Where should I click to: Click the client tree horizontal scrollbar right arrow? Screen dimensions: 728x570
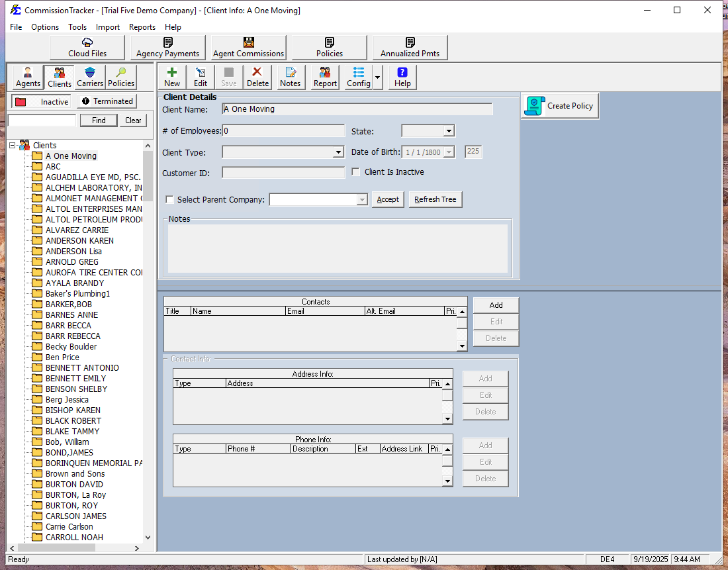point(137,548)
